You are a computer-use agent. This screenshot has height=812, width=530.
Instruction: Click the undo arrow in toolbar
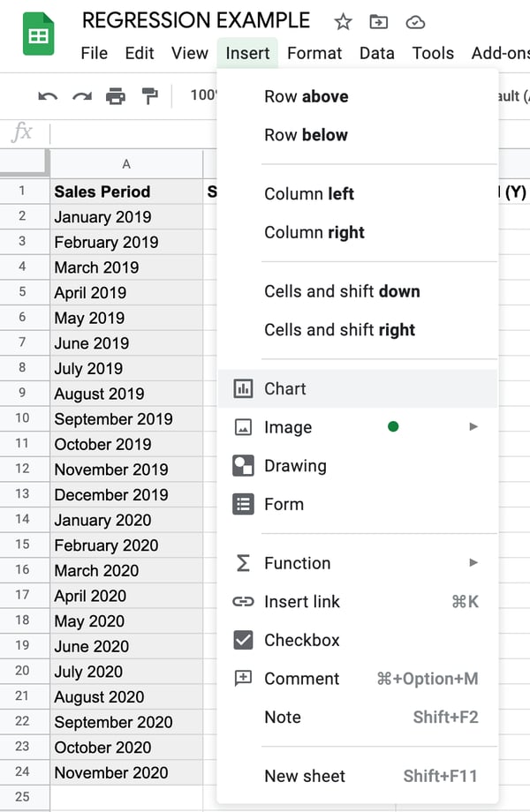click(x=48, y=95)
